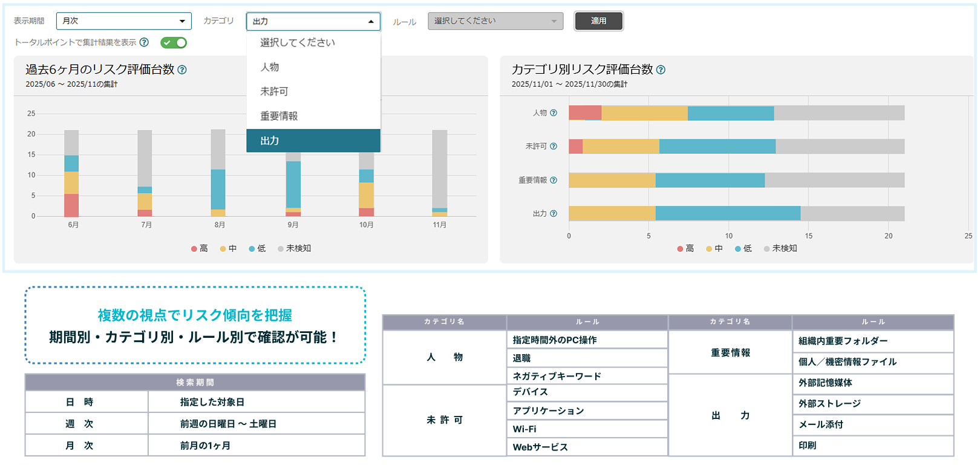The image size is (980, 468).
Task: Click help icon beside 重要情報 chart label
Action: pyautogui.click(x=554, y=180)
